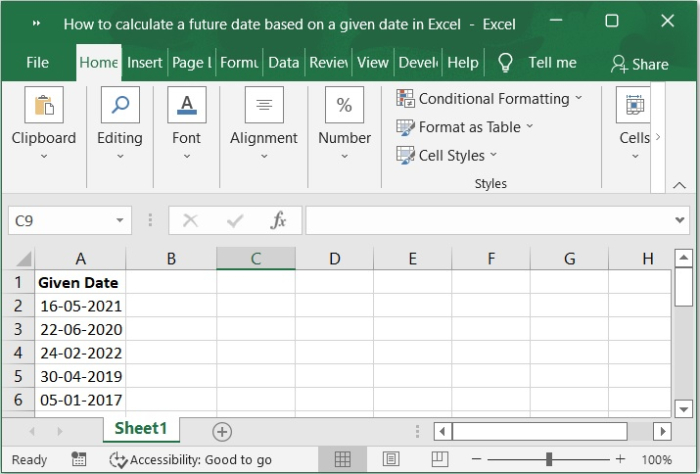Click the Insert Function fx icon
This screenshot has width=700, height=474.
pos(279,221)
